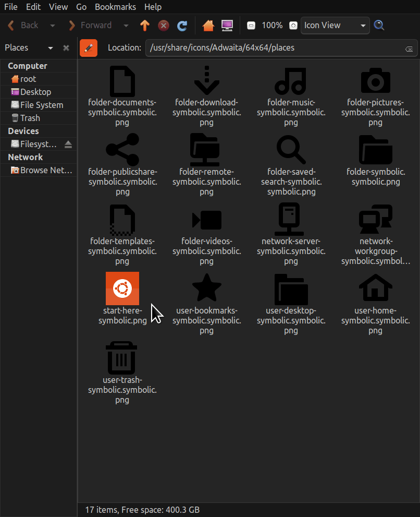Viewport: 420px width, 517px height.
Task: Zoom in with the plus icon
Action: coord(293,26)
